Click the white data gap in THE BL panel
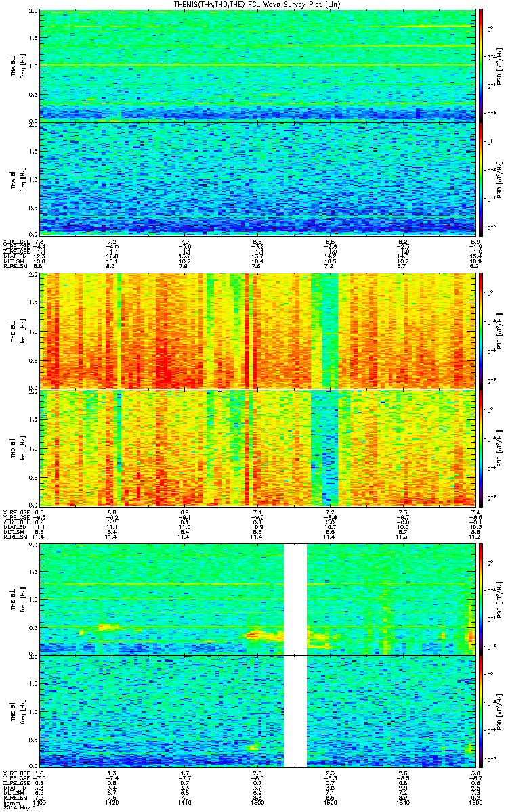 coord(295,599)
